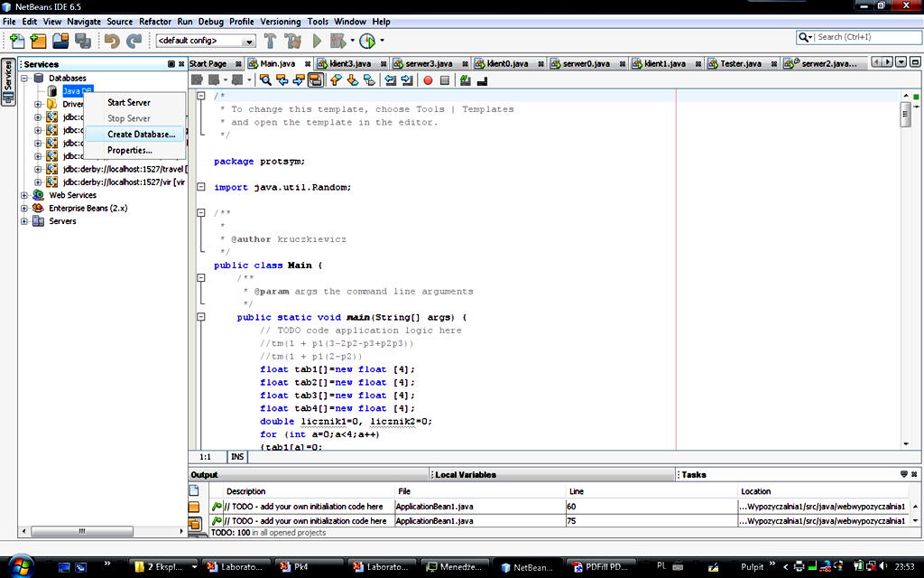Click the Clean and Build icon
This screenshot has width=924, height=578.
pos(293,41)
